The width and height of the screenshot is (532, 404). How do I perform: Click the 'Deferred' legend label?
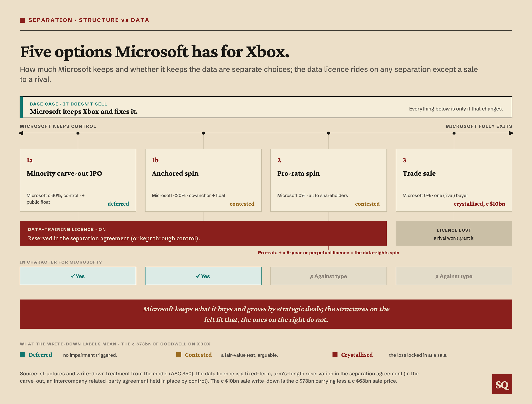pos(40,355)
